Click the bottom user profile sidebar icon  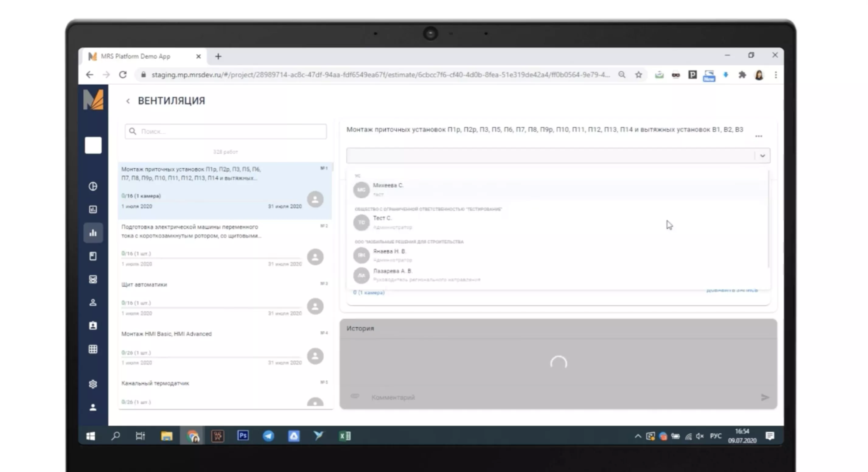[93, 407]
